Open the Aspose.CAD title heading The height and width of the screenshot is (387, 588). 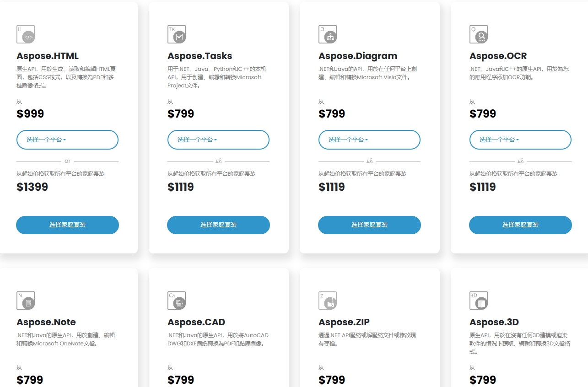coord(196,322)
